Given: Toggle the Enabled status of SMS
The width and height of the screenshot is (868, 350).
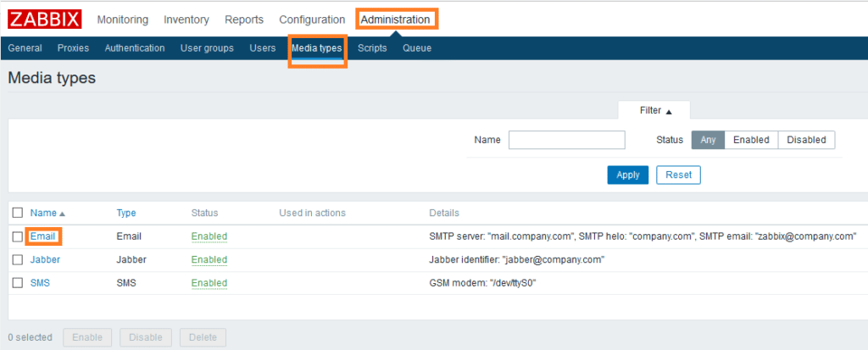Looking at the screenshot, I should 209,283.
